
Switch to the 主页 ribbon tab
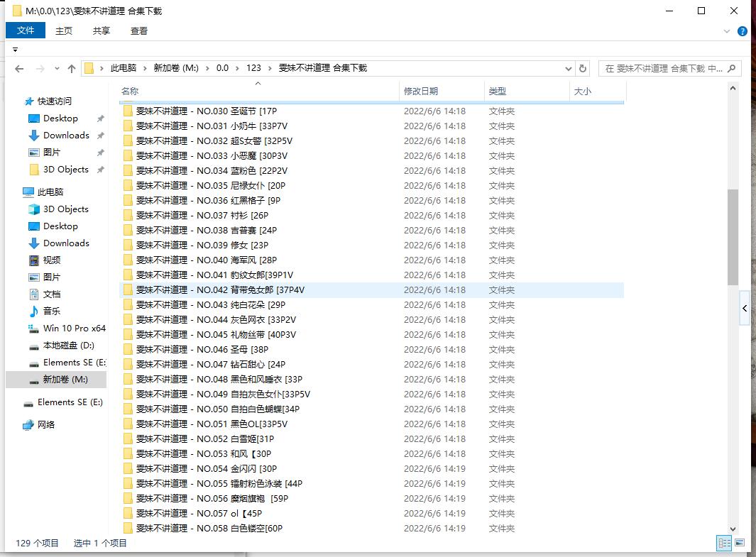64,31
